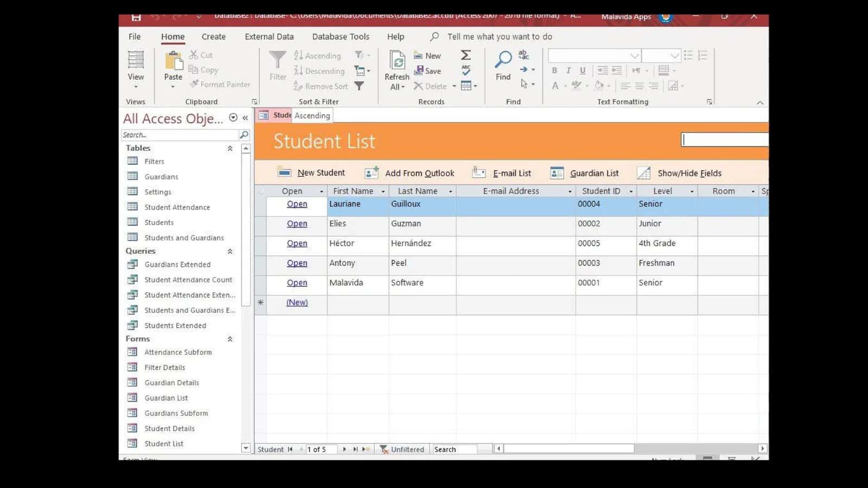Image resolution: width=868 pixels, height=488 pixels.
Task: Click the Filter funnel icon
Action: pos(278,61)
